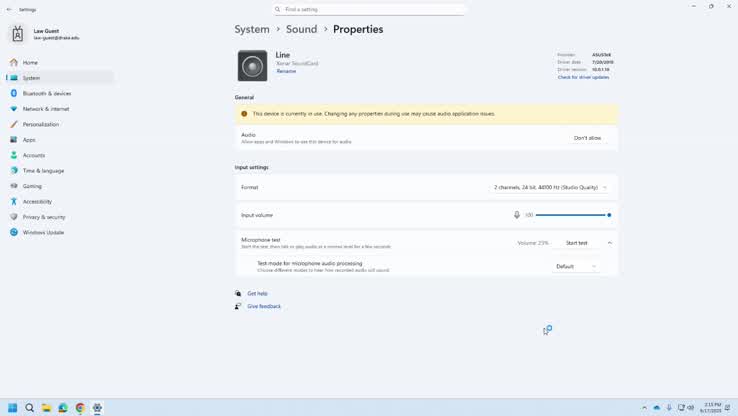Screen dimensions: 738x416
Task: Click the Get help icon
Action: 238,294
